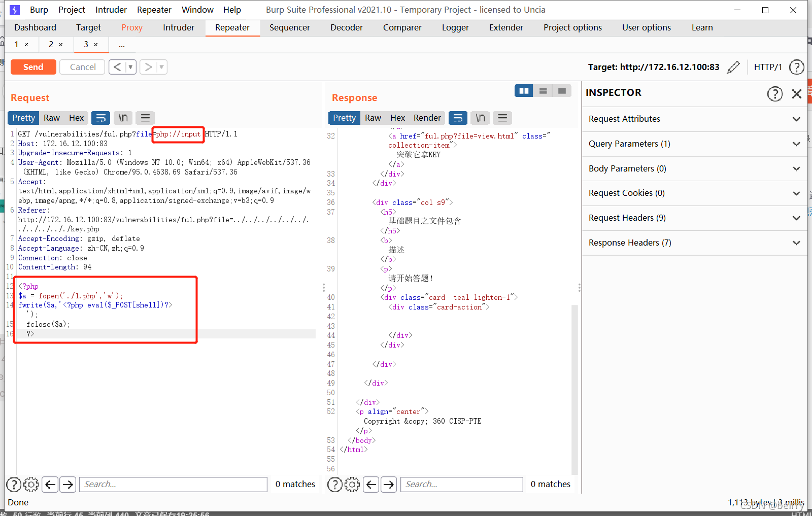Click the Cancel button
812x516 pixels.
point(83,67)
